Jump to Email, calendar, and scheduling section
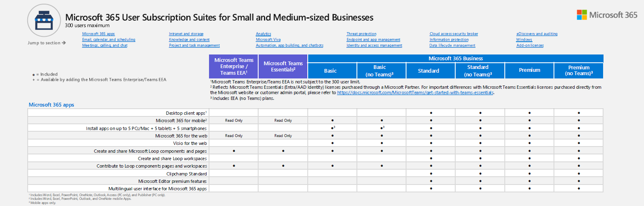 point(109,40)
